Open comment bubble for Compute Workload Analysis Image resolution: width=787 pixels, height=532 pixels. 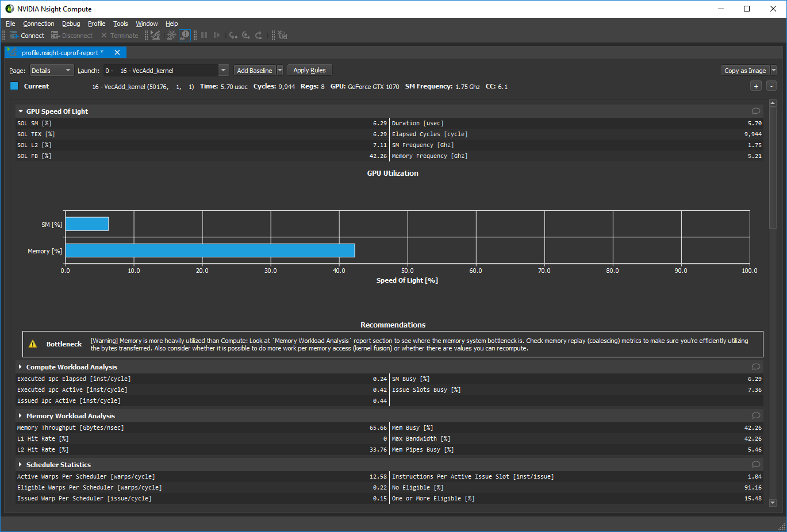pos(755,367)
